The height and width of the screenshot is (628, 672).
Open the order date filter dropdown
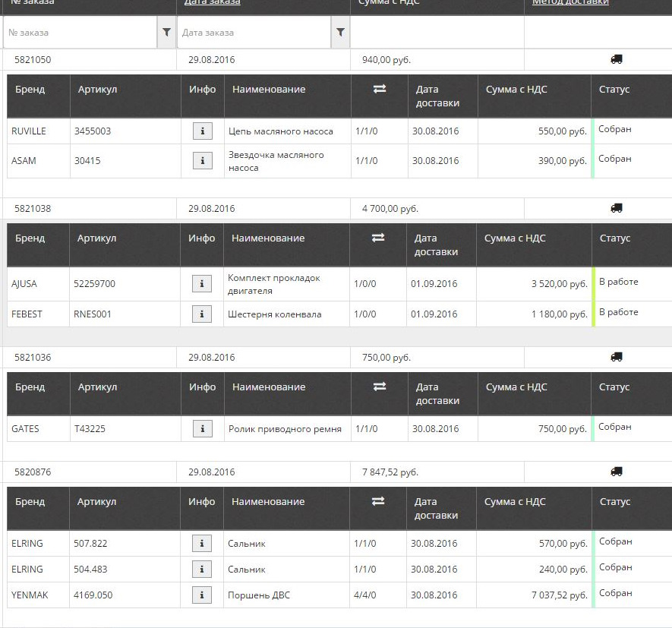click(x=340, y=32)
